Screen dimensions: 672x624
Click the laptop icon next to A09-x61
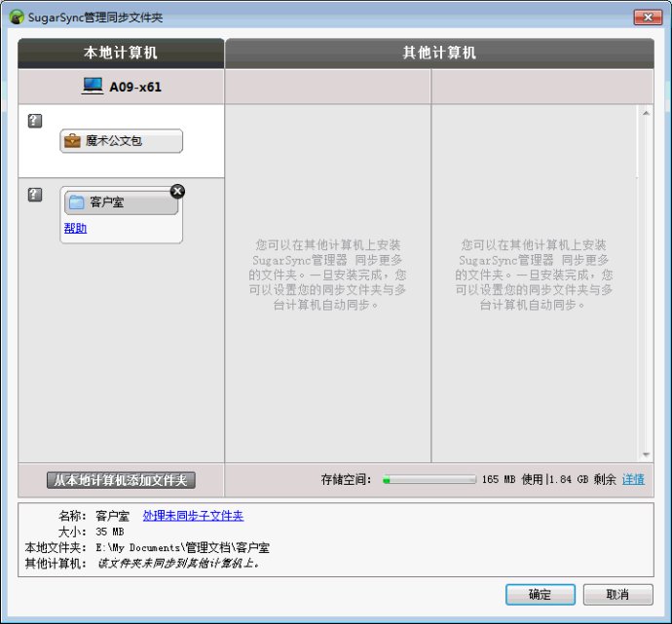point(93,86)
